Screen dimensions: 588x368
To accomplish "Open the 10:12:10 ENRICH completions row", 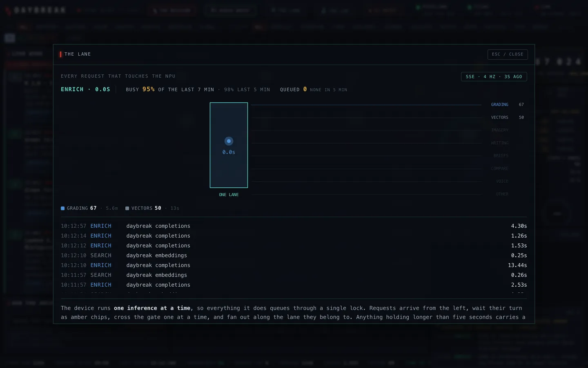I will [x=294, y=265].
